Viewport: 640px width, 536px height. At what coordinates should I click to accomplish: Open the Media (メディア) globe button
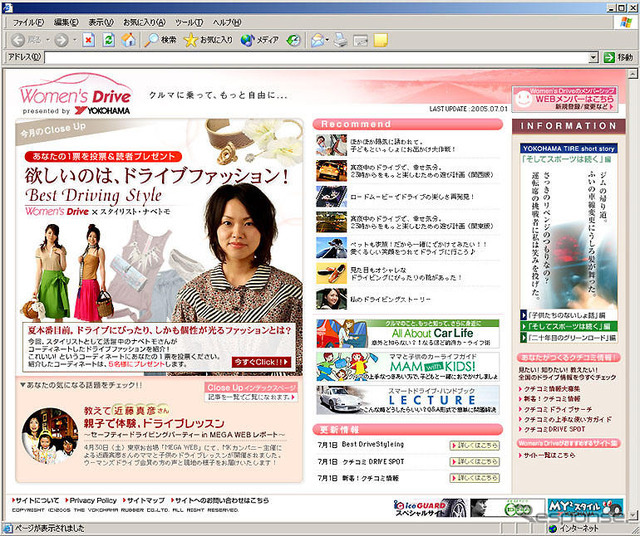(259, 40)
